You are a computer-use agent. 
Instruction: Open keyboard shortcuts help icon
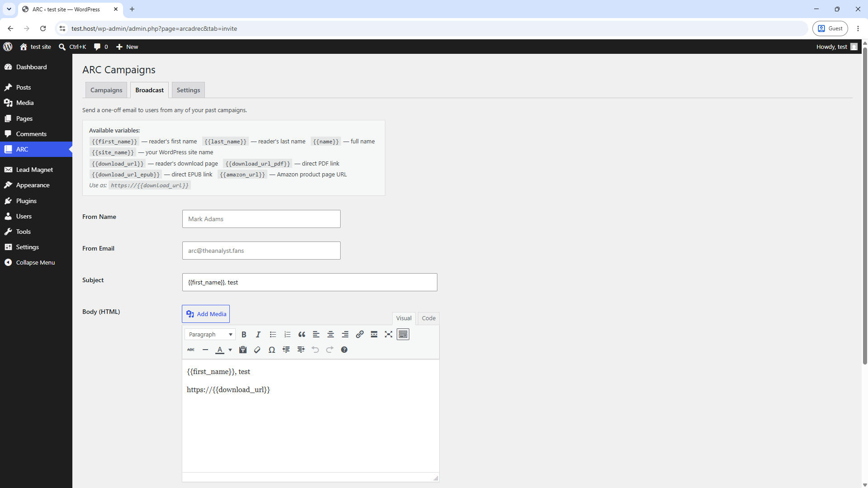(x=344, y=350)
